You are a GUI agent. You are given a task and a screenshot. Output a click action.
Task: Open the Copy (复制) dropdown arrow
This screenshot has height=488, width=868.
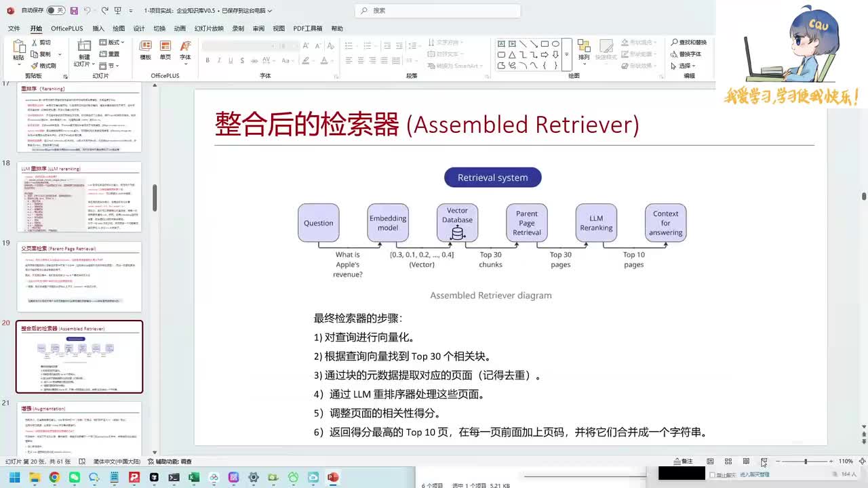click(60, 54)
